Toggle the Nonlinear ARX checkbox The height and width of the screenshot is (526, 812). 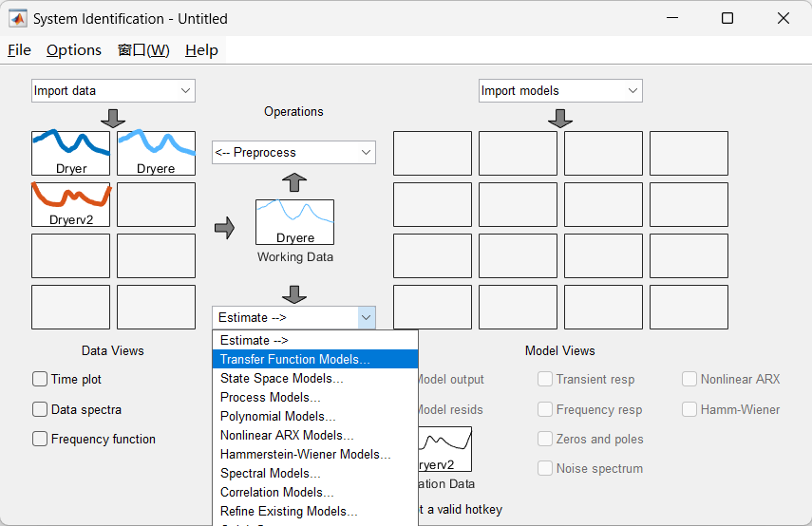click(x=689, y=379)
